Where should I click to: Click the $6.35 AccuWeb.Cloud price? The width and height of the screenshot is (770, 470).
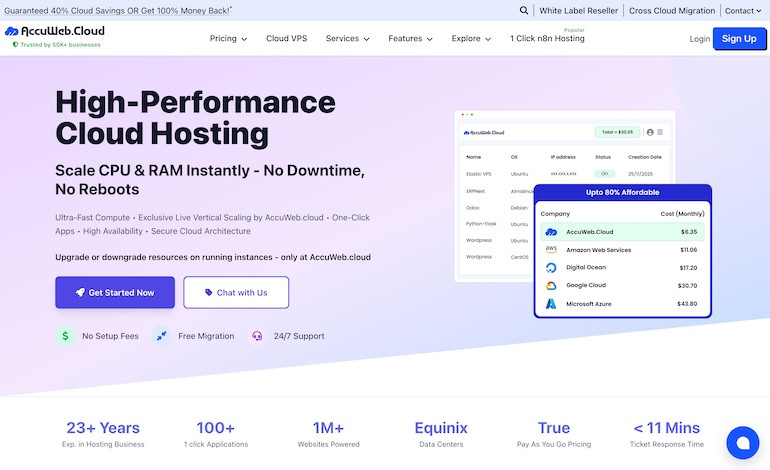pyautogui.click(x=689, y=232)
